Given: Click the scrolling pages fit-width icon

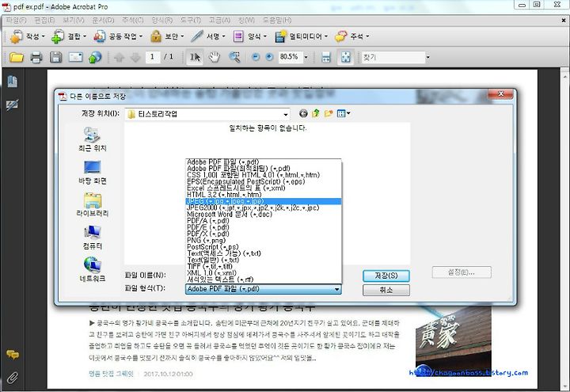Looking at the screenshot, I should click(x=326, y=57).
